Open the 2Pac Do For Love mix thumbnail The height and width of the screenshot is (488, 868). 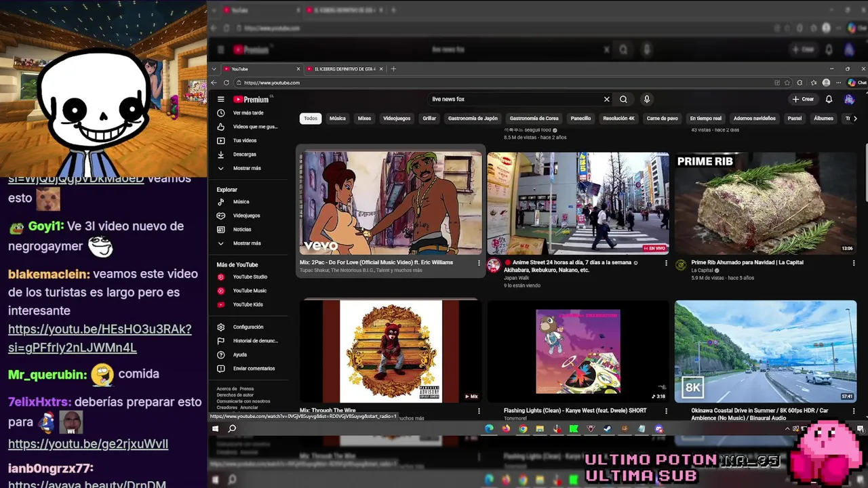pos(391,203)
